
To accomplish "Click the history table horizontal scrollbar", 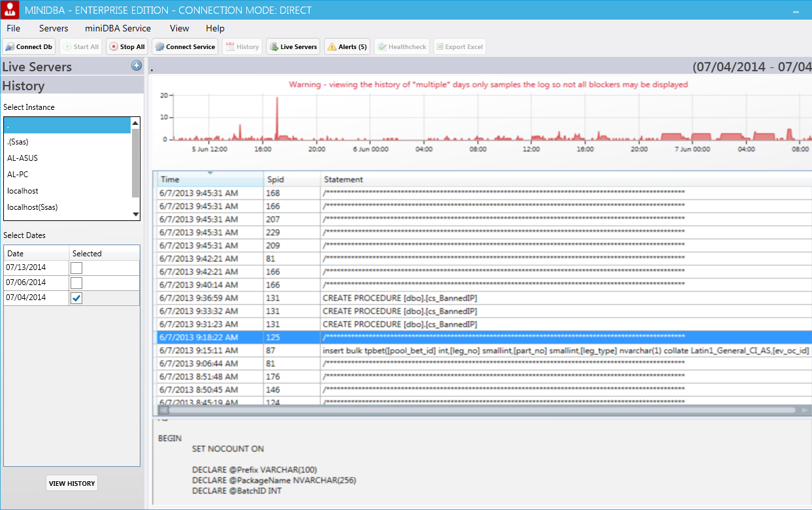I will click(482, 410).
